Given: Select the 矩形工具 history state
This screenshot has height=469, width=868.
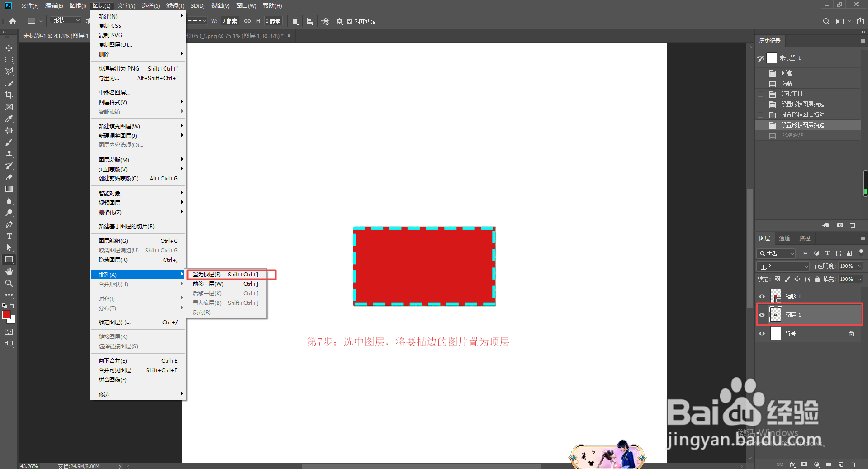Looking at the screenshot, I should tap(808, 94).
